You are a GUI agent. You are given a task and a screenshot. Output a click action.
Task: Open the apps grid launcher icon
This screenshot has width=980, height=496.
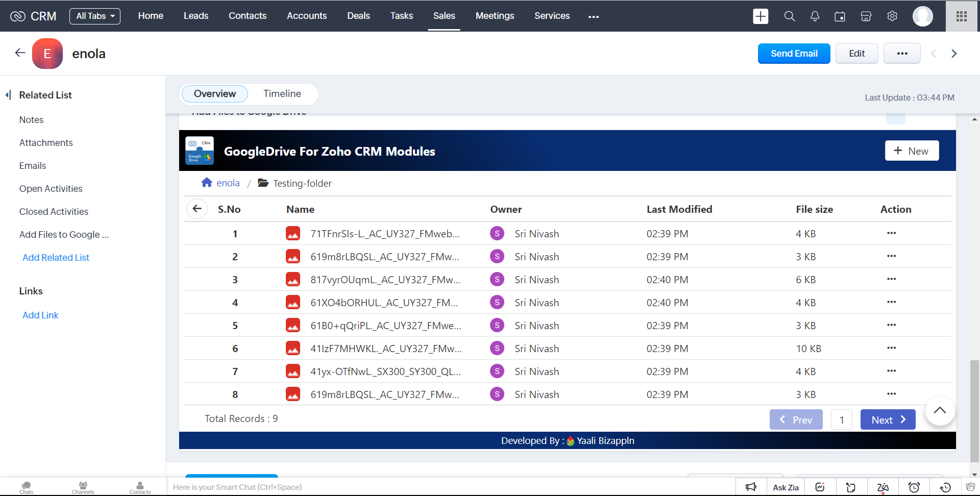pos(962,16)
